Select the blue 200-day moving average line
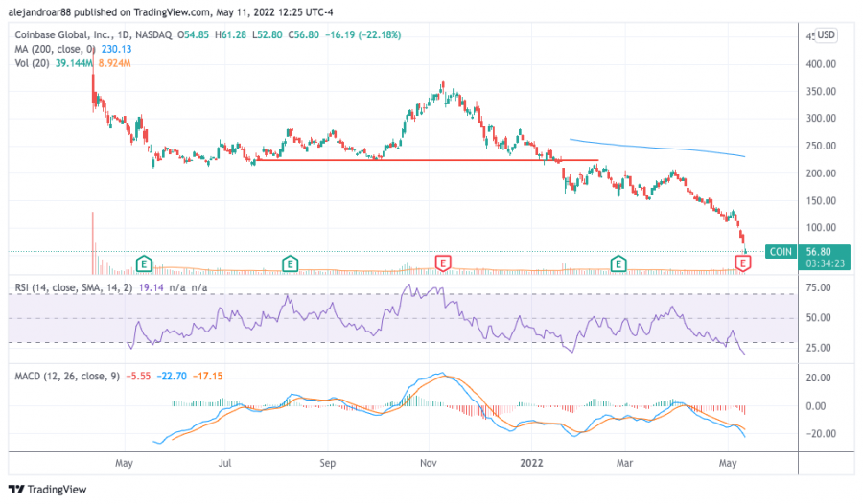 657,148
